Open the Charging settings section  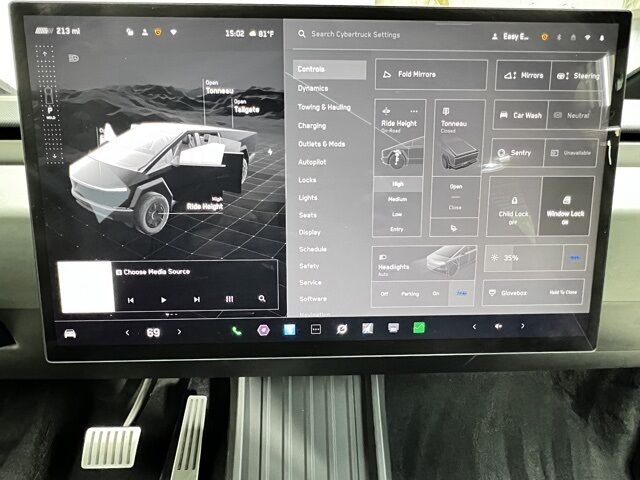click(x=312, y=126)
